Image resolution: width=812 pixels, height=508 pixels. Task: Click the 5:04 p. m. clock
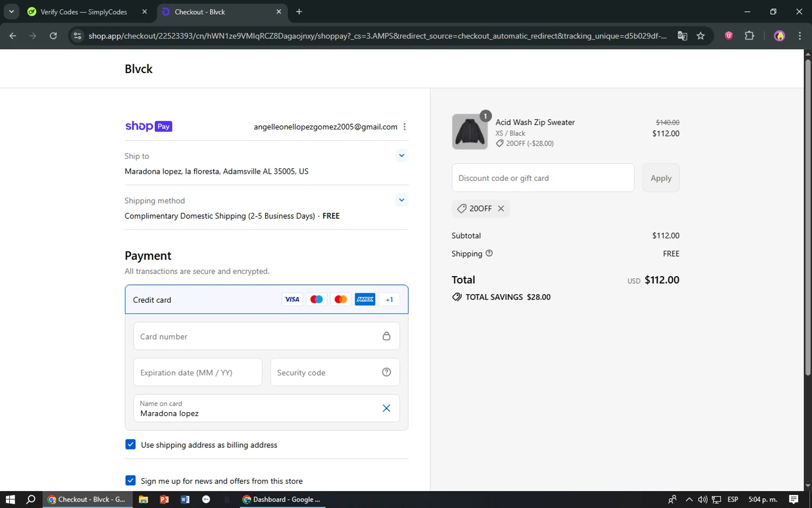point(763,499)
